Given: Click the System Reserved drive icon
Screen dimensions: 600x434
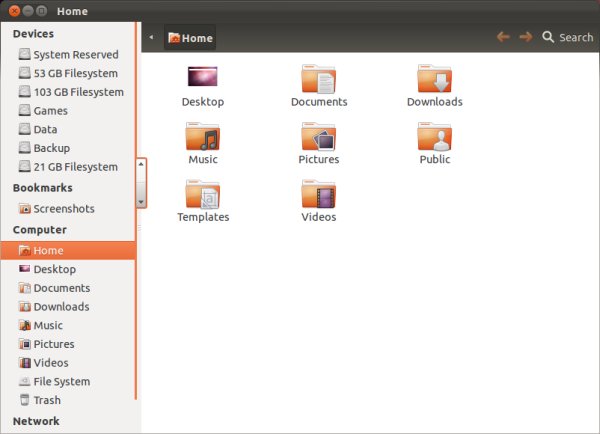Looking at the screenshot, I should point(24,54).
